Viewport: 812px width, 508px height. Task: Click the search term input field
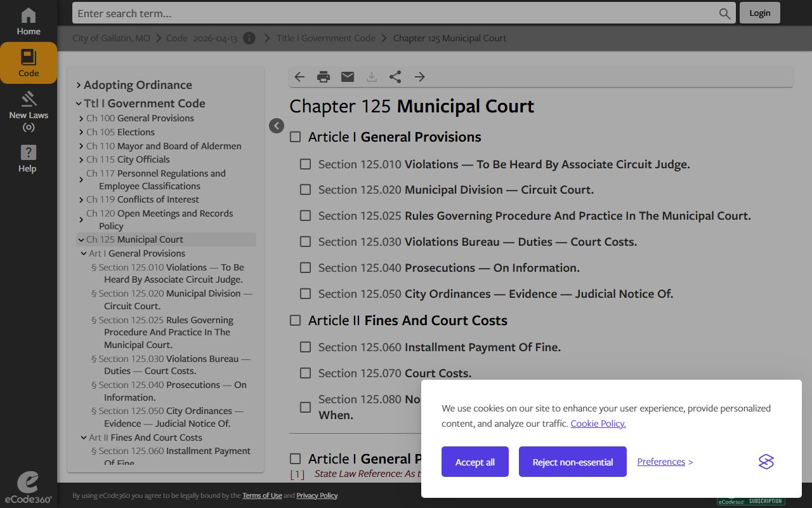pyautogui.click(x=395, y=13)
